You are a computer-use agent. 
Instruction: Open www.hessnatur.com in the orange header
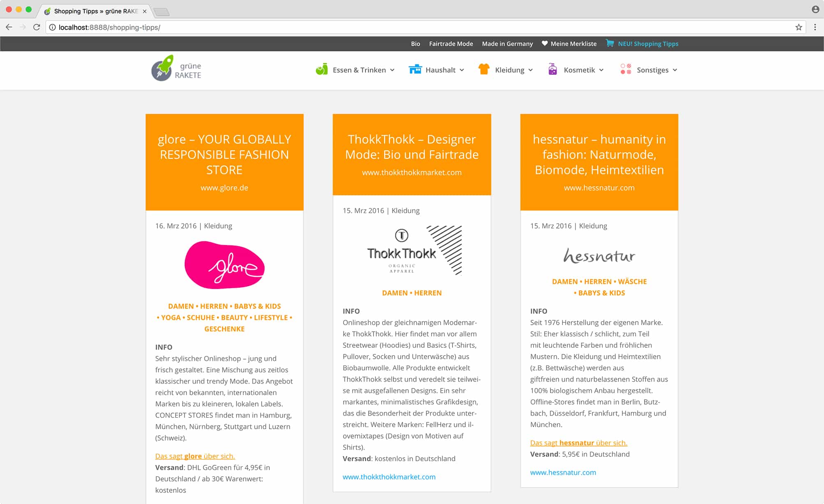599,188
